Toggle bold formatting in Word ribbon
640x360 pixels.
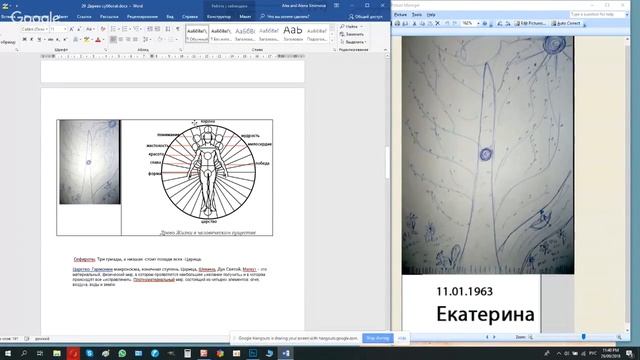[x=24, y=40]
